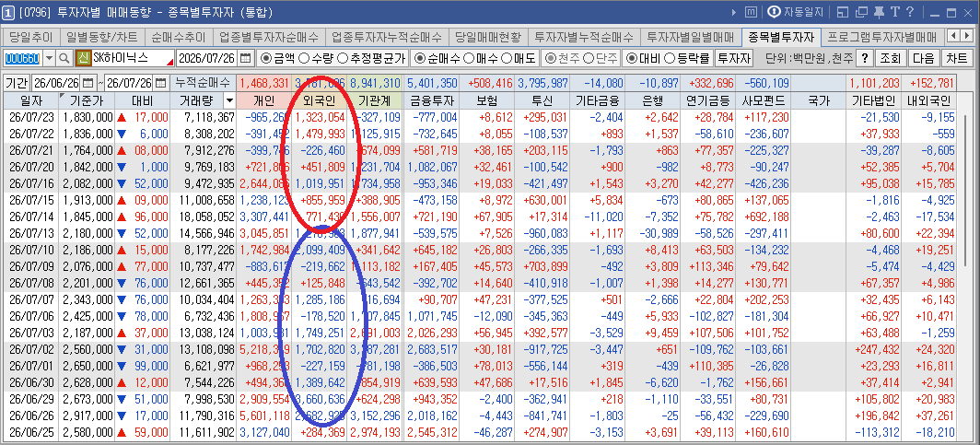This screenshot has width=980, height=445.
Task: Click the window layout icon in title bar
Action: click(x=843, y=12)
